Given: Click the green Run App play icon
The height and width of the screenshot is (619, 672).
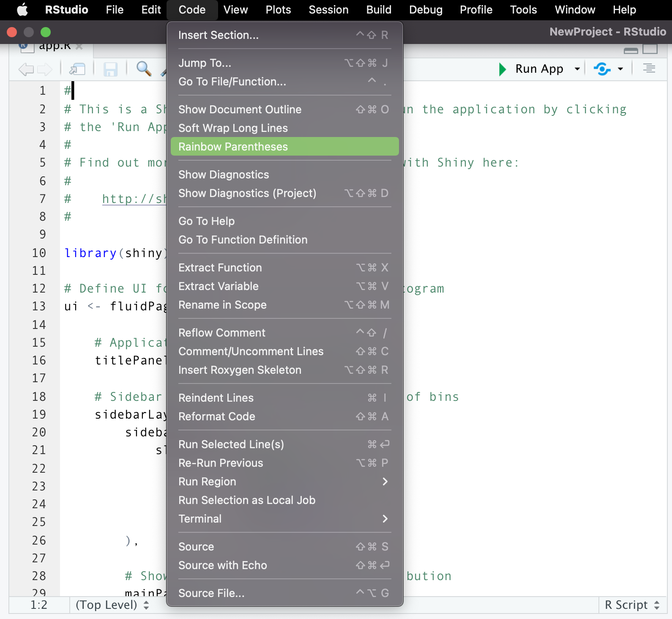Looking at the screenshot, I should tap(502, 69).
